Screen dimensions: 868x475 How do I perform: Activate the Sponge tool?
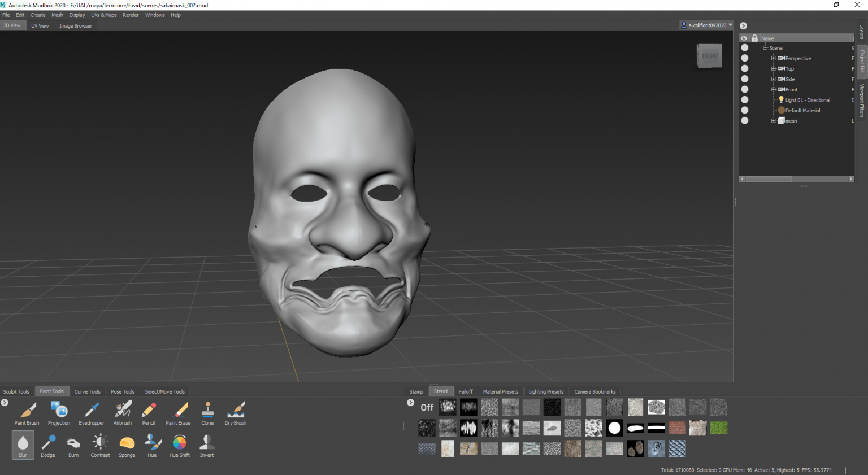tap(127, 446)
